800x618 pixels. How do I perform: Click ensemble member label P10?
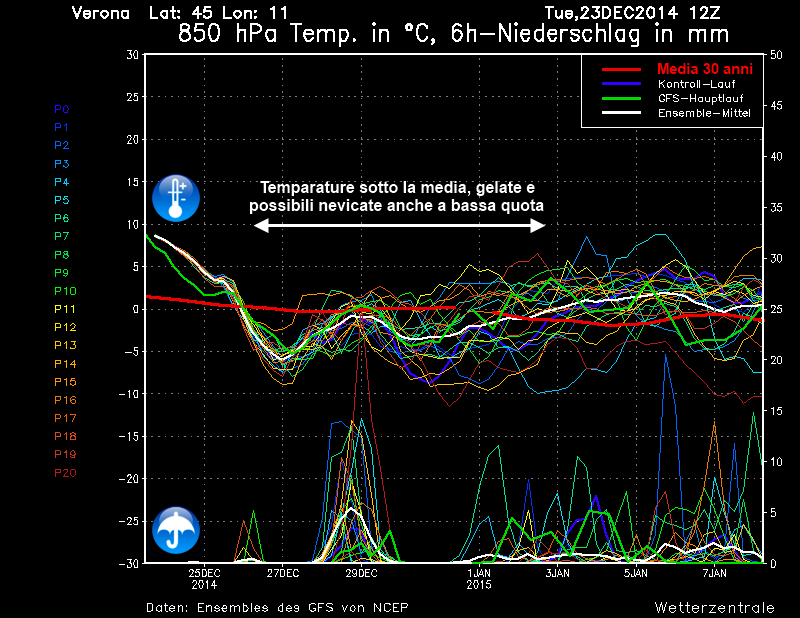coord(65,291)
